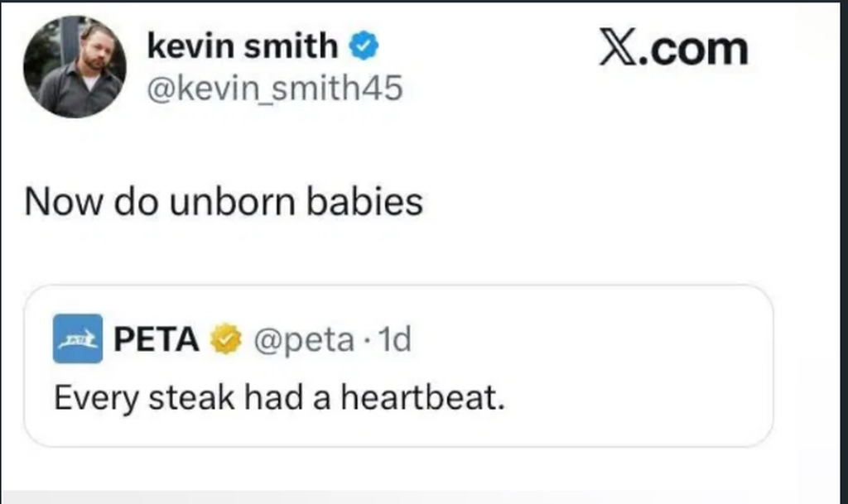Click "Every steak had a heartbeat." quoted text
The width and height of the screenshot is (848, 504).
click(279, 398)
